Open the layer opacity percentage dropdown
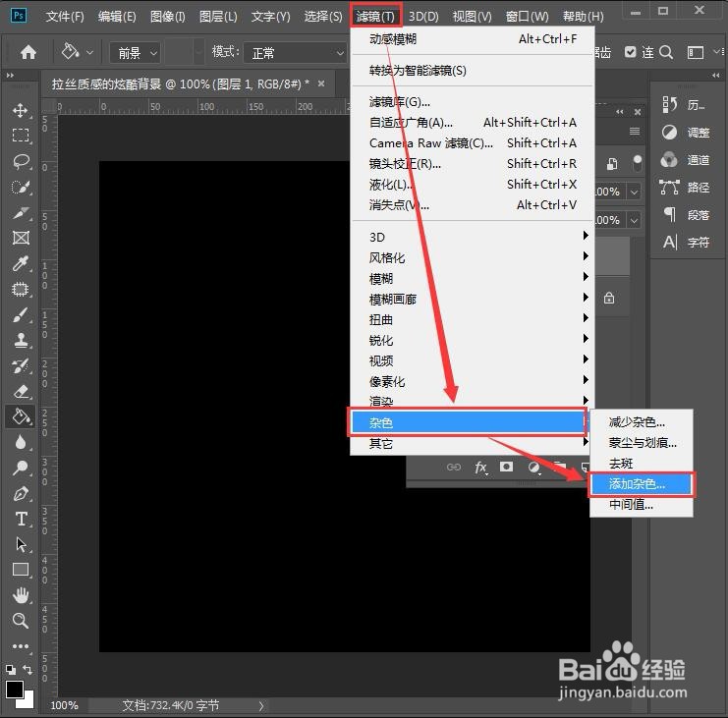 click(x=635, y=192)
